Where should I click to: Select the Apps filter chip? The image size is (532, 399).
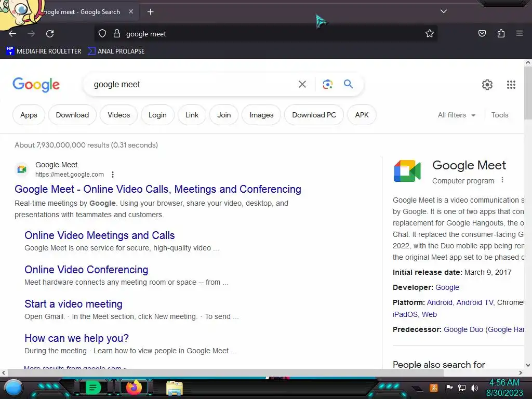(x=29, y=115)
